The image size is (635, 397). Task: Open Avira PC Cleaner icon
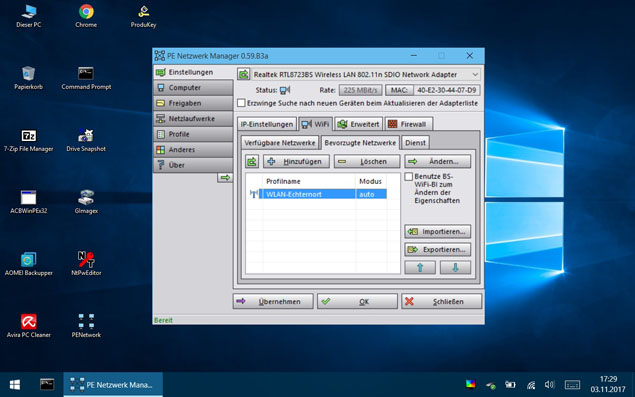28,326
